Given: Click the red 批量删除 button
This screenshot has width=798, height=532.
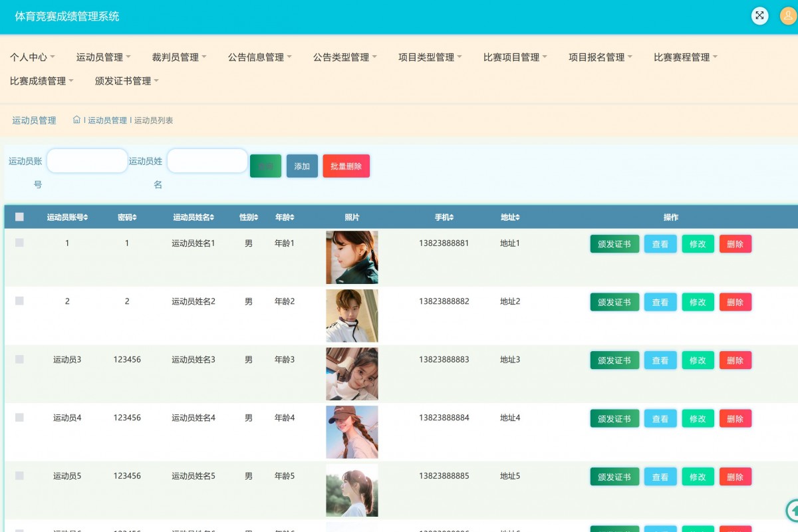Looking at the screenshot, I should 346,166.
